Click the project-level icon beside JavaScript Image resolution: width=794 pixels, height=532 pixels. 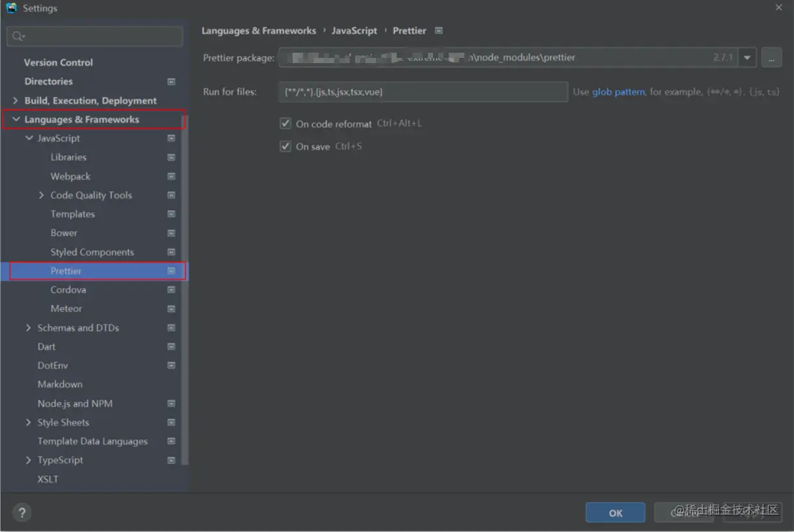(171, 139)
